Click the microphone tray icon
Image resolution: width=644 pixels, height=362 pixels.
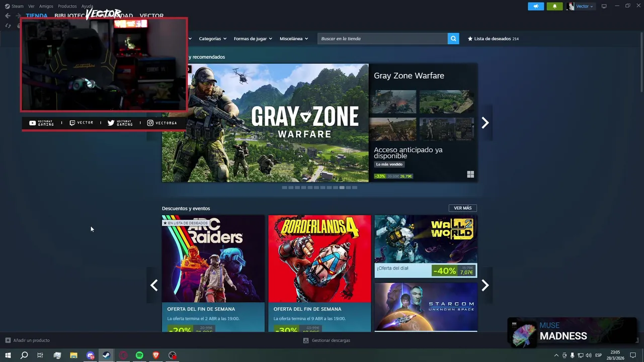point(572,355)
